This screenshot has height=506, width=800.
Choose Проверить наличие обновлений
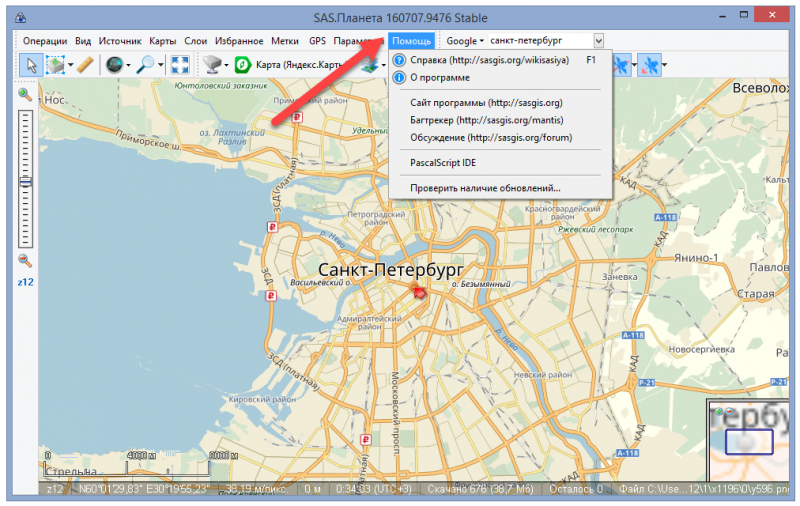(500, 188)
